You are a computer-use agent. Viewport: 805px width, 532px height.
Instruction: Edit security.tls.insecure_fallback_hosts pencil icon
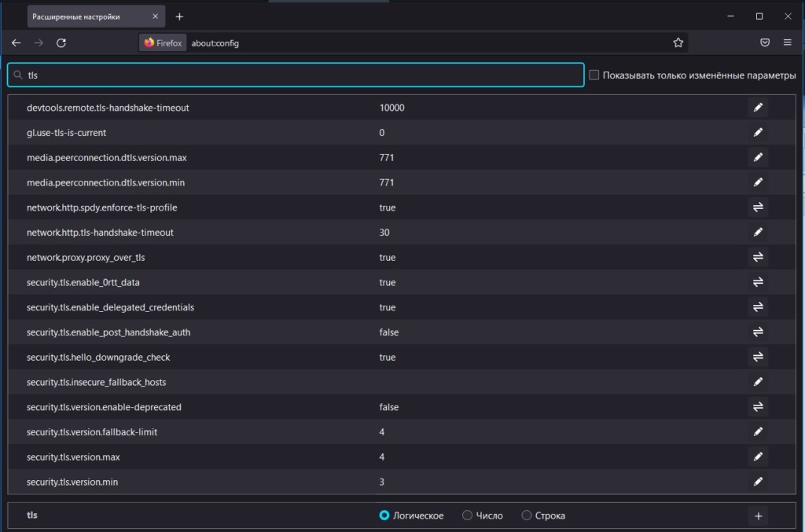(758, 382)
